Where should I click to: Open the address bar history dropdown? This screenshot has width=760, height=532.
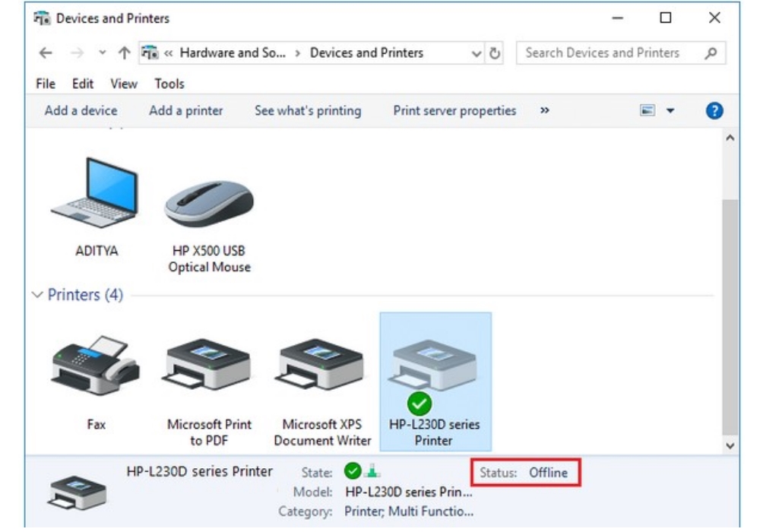(477, 53)
